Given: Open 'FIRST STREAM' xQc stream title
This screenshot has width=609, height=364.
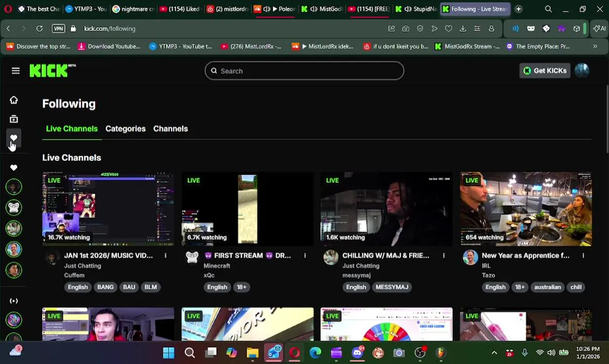Looking at the screenshot, I should (247, 256).
